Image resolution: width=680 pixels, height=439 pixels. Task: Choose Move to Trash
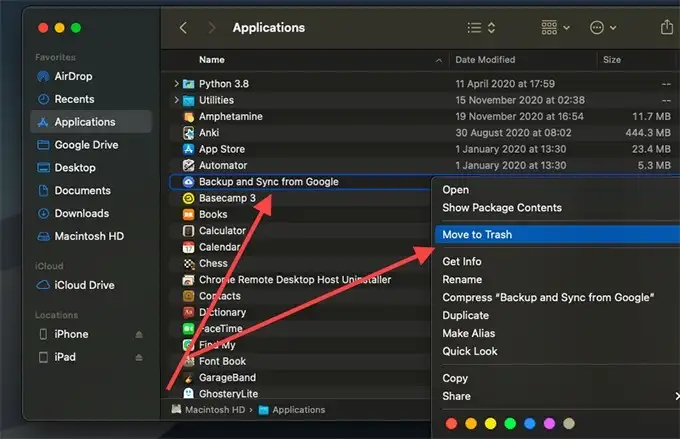click(557, 235)
